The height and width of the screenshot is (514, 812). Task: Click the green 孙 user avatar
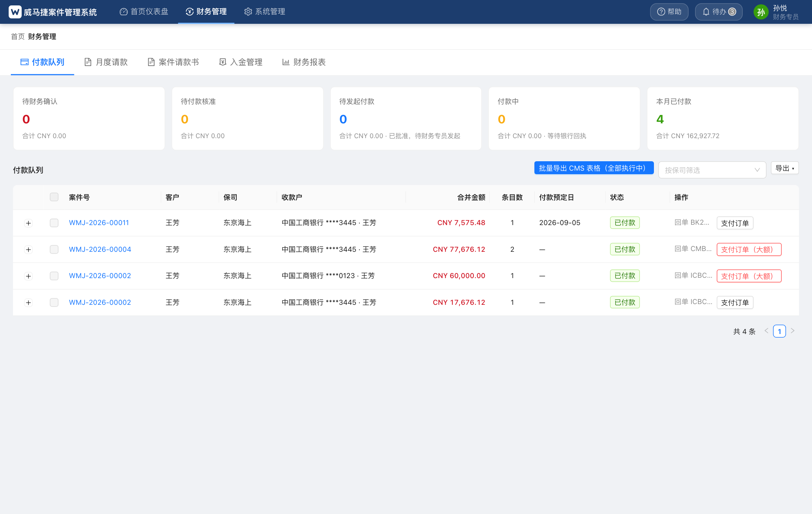[761, 12]
